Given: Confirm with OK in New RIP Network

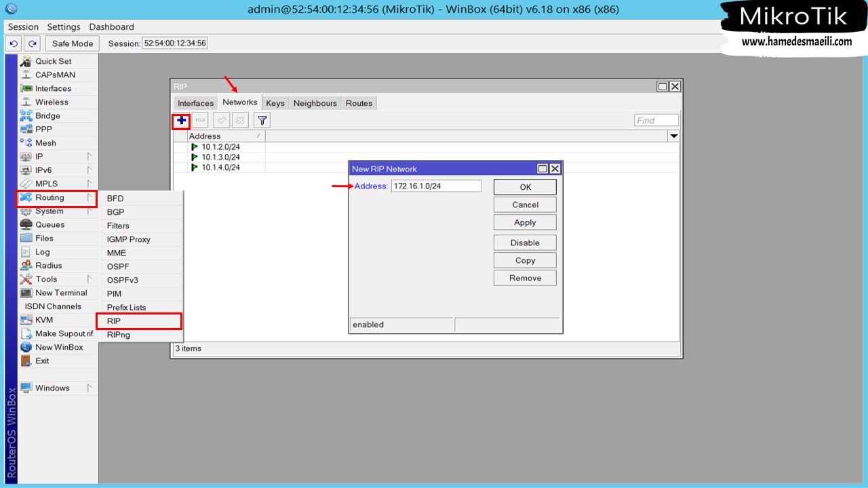Looking at the screenshot, I should coord(525,187).
